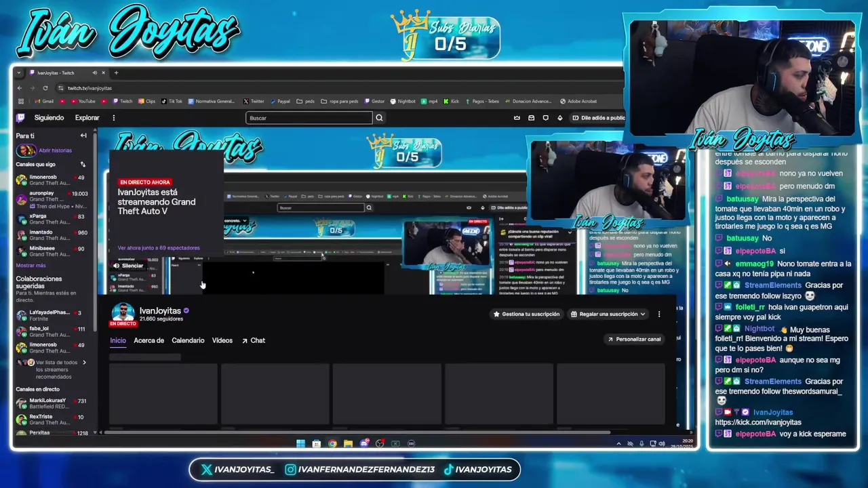Viewport: 868px width, 488px height.
Task: Open the Calendario tab
Action: pos(188,340)
